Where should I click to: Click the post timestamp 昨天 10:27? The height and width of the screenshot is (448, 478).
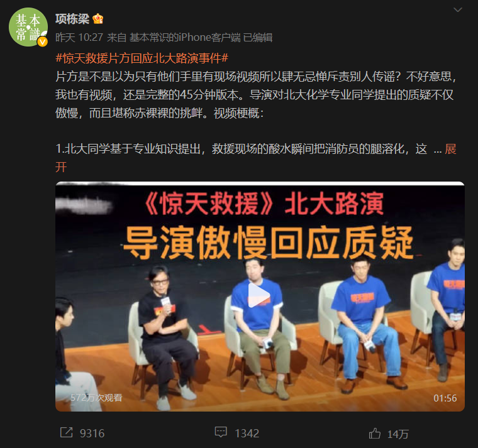click(x=79, y=38)
